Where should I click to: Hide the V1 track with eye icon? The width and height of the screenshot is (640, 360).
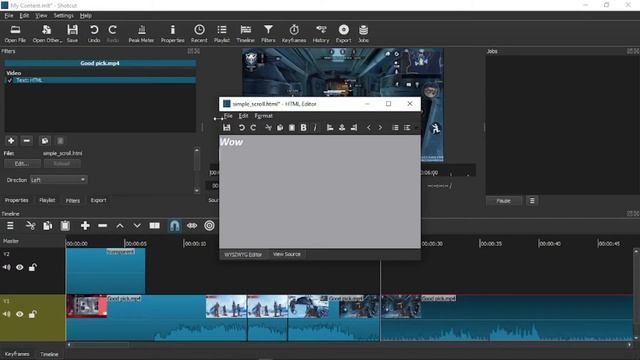[20, 314]
